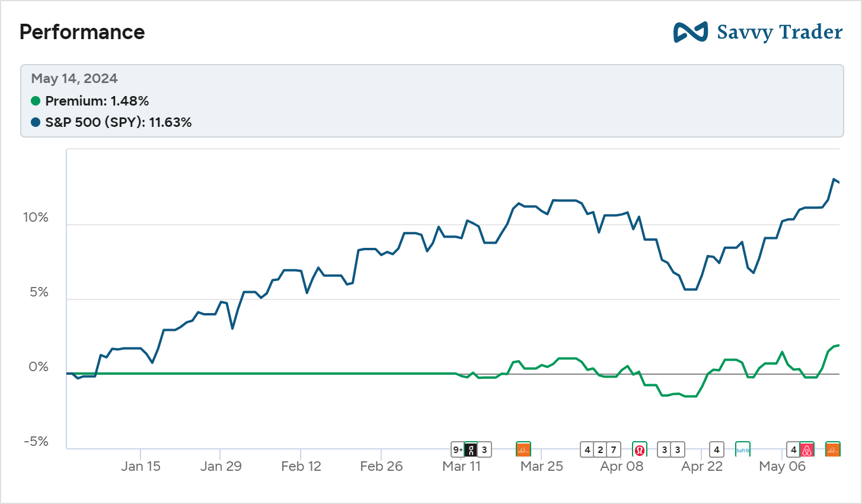862x504 pixels.
Task: Select the Alibaba trade marker before Mar 25
Action: point(523,449)
